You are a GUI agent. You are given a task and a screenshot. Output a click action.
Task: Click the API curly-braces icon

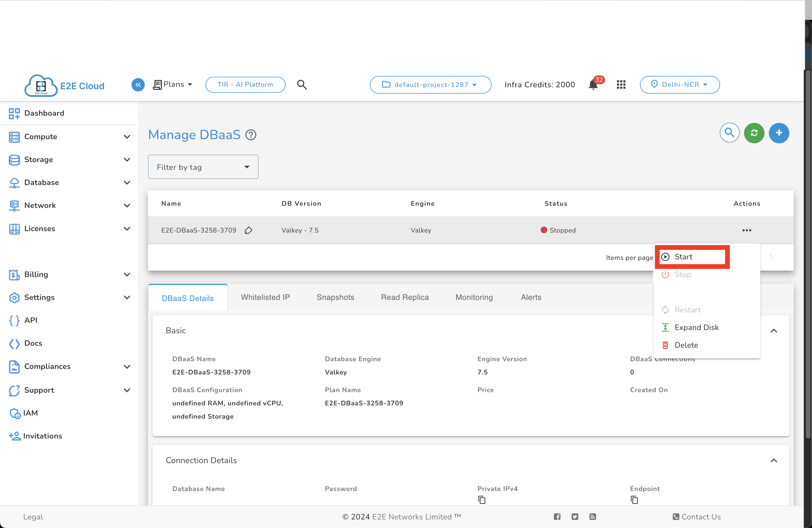click(14, 320)
